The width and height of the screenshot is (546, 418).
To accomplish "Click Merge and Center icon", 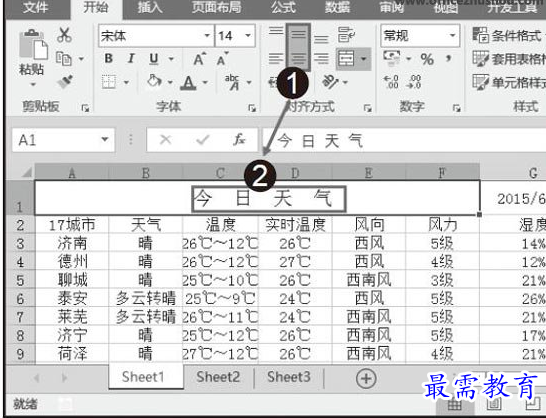I will 346,58.
